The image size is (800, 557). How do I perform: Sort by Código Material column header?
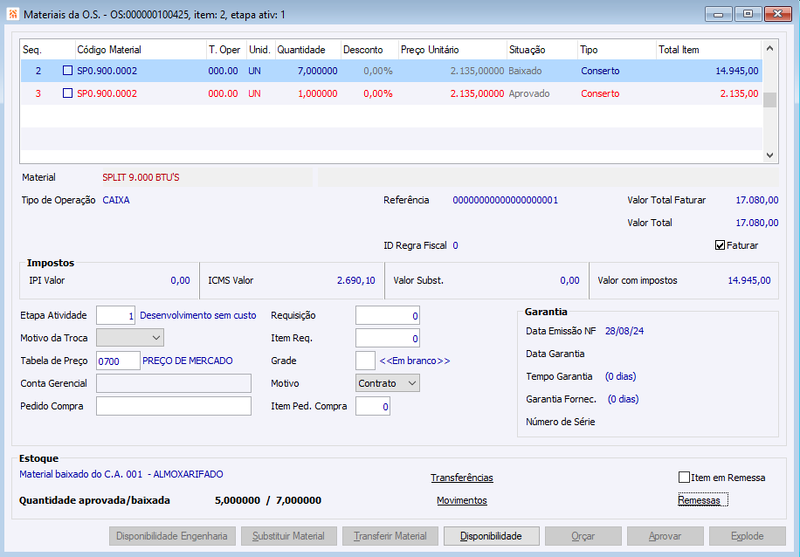[x=141, y=49]
